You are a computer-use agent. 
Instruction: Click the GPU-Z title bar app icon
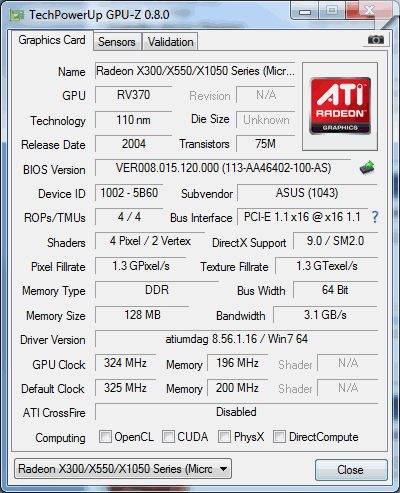point(17,15)
